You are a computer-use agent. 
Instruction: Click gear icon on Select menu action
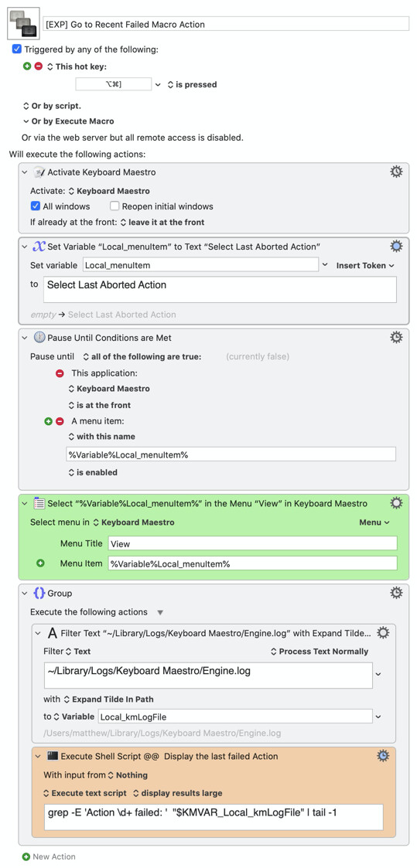coord(397,502)
